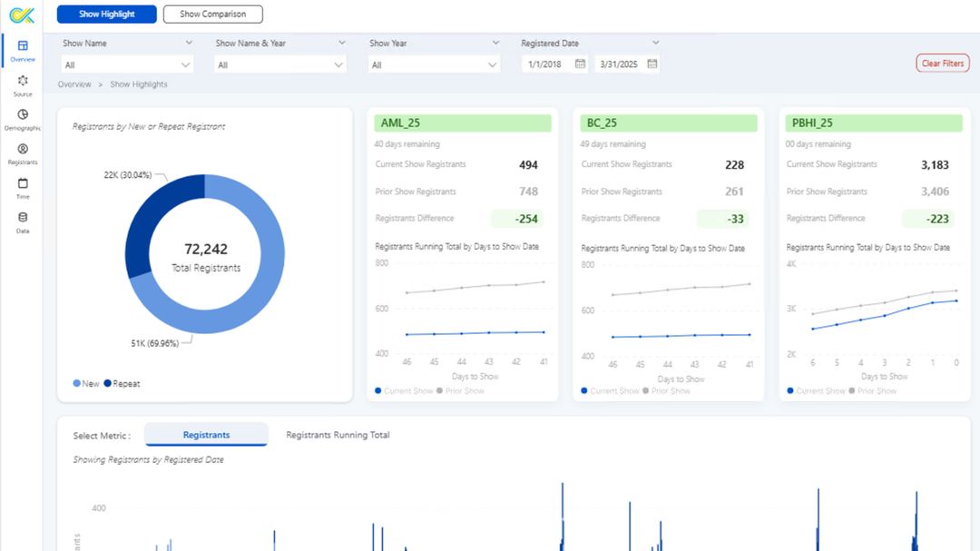This screenshot has height=551, width=980.
Task: Click AML_25 difference value -254
Action: [x=525, y=219]
